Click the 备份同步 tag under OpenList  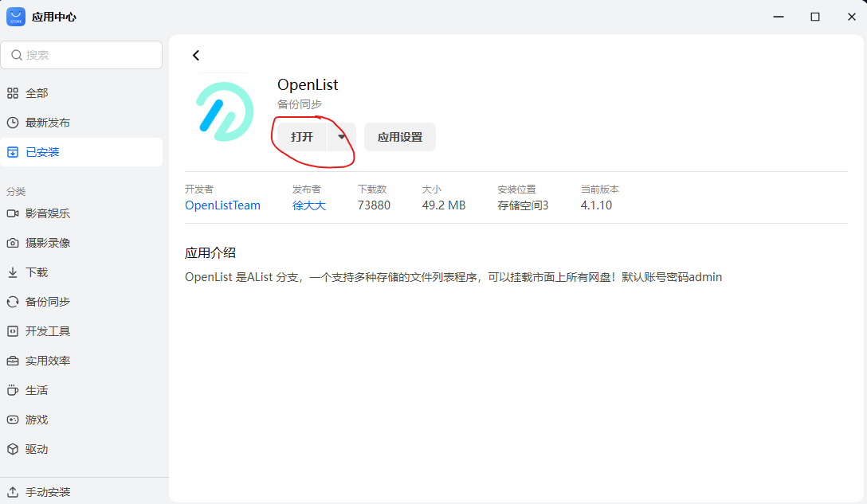(299, 104)
